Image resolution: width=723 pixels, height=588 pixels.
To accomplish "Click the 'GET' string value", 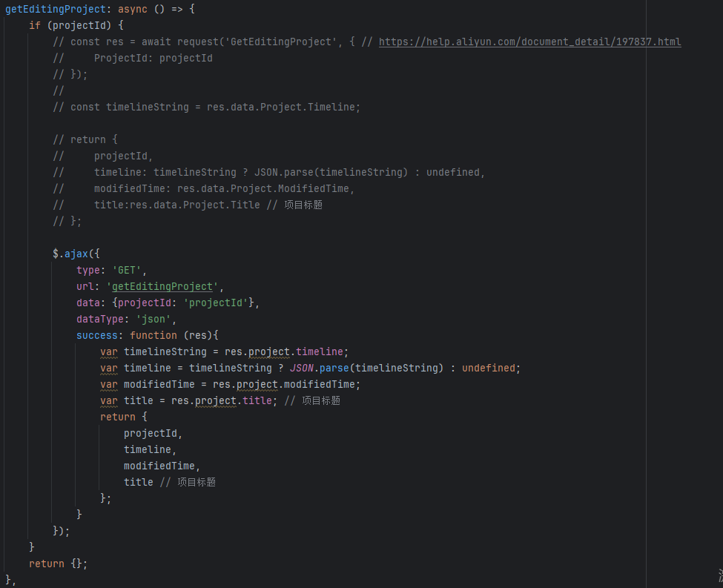I will pyautogui.click(x=127, y=270).
